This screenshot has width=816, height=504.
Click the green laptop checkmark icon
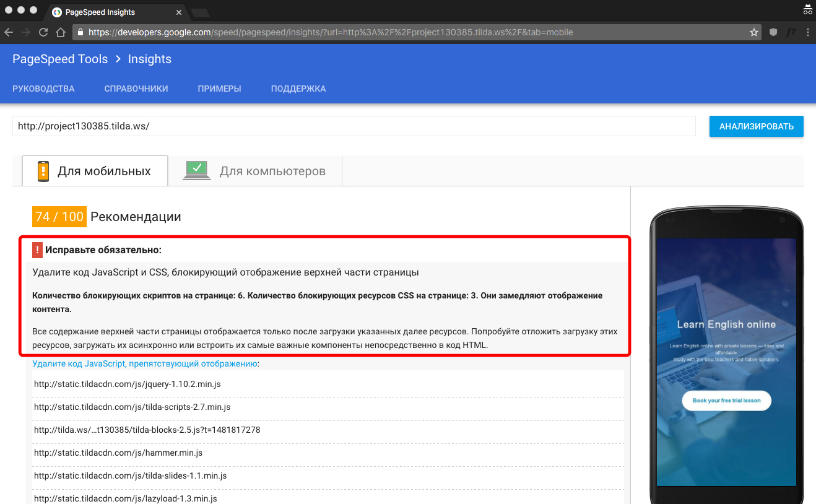[x=197, y=170]
